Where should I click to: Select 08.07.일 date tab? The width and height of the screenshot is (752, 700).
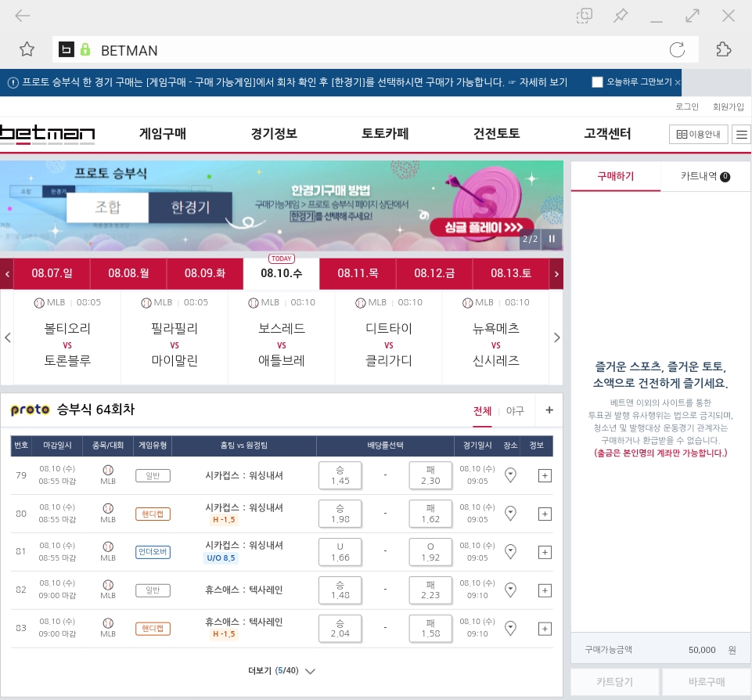pos(52,273)
